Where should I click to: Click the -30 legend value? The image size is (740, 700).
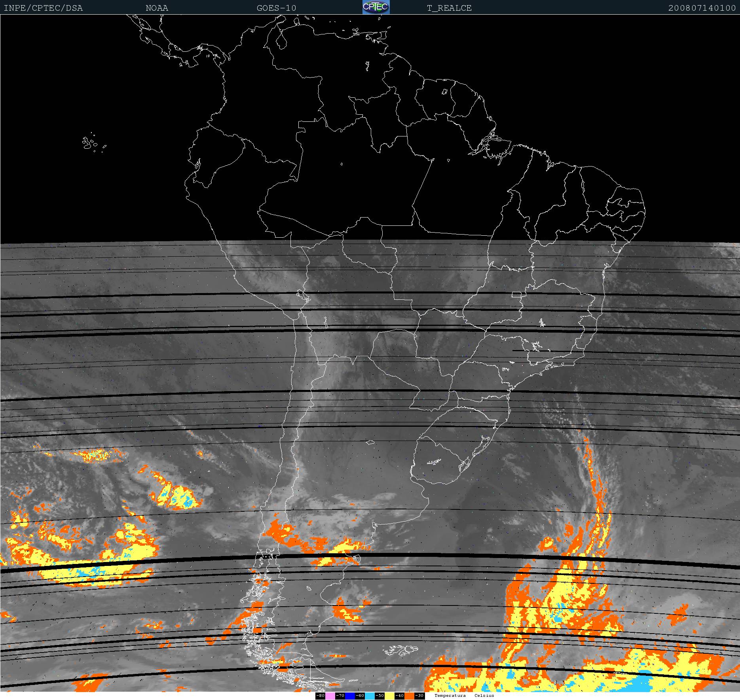[419, 696]
